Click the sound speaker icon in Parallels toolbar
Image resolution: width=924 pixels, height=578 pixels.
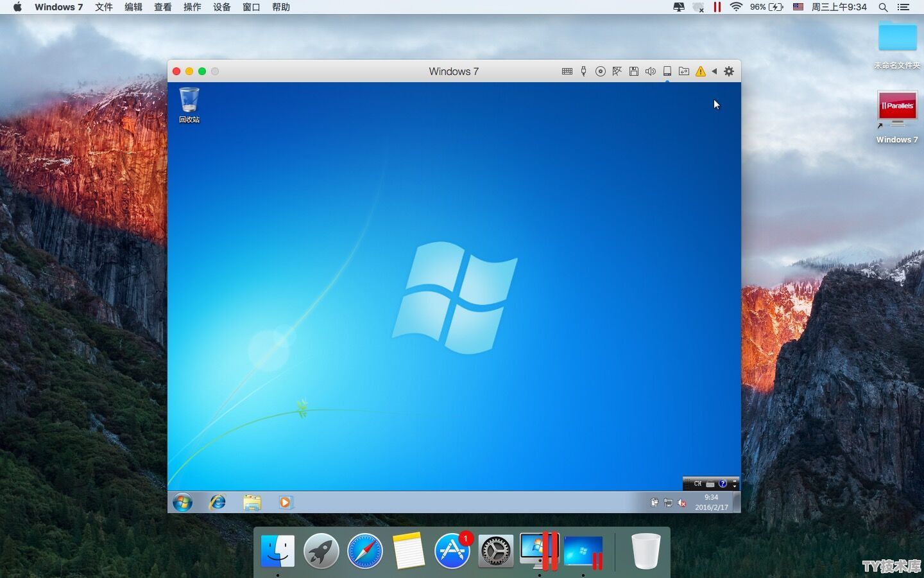pos(651,71)
